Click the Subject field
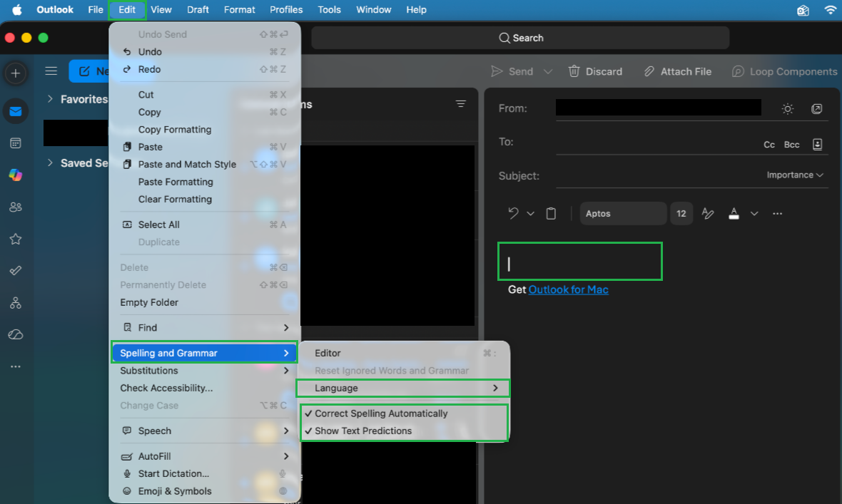Viewport: 842px width, 504px height. coord(659,175)
